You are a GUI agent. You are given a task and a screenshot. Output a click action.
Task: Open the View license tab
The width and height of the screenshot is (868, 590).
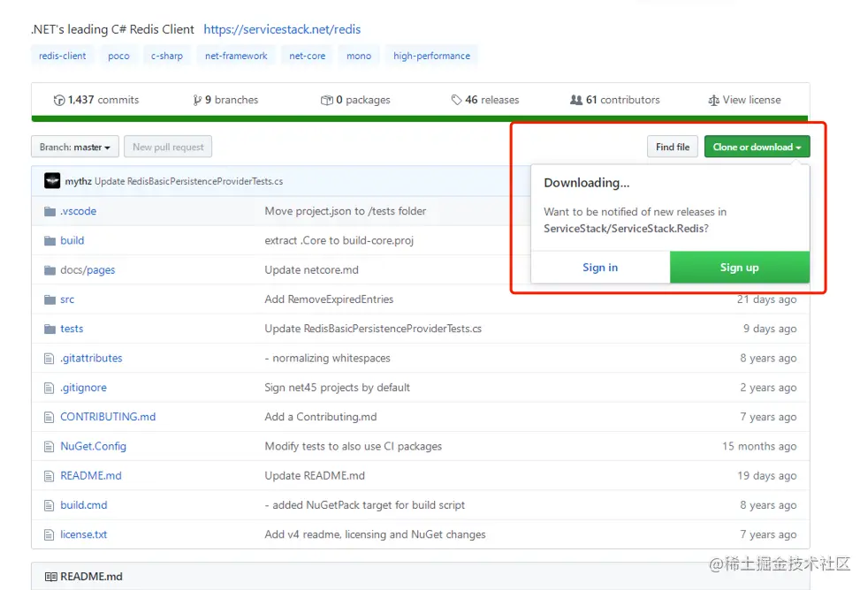pyautogui.click(x=744, y=100)
